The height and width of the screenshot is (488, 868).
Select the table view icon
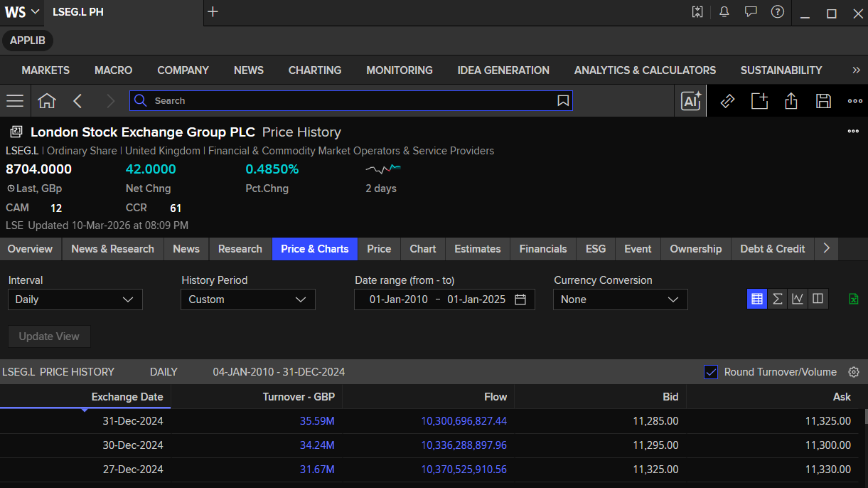click(x=757, y=299)
